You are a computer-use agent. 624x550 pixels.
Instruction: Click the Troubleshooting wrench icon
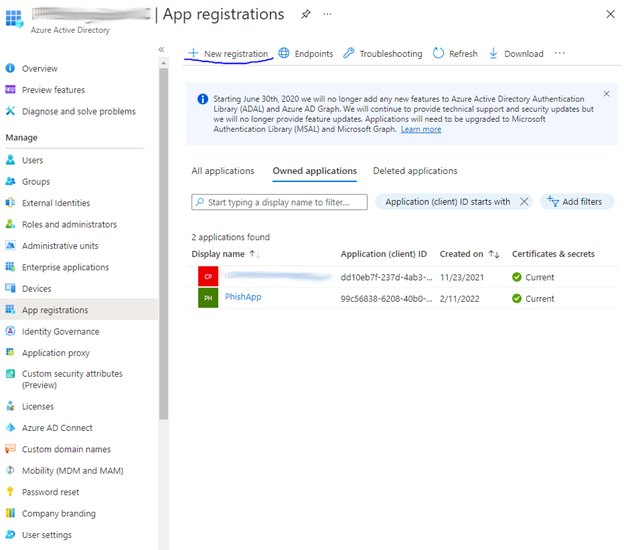coord(349,53)
